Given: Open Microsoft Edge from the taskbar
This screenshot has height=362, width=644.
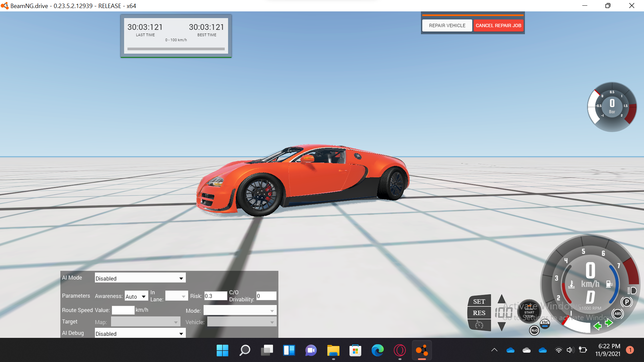Looking at the screenshot, I should 377,350.
